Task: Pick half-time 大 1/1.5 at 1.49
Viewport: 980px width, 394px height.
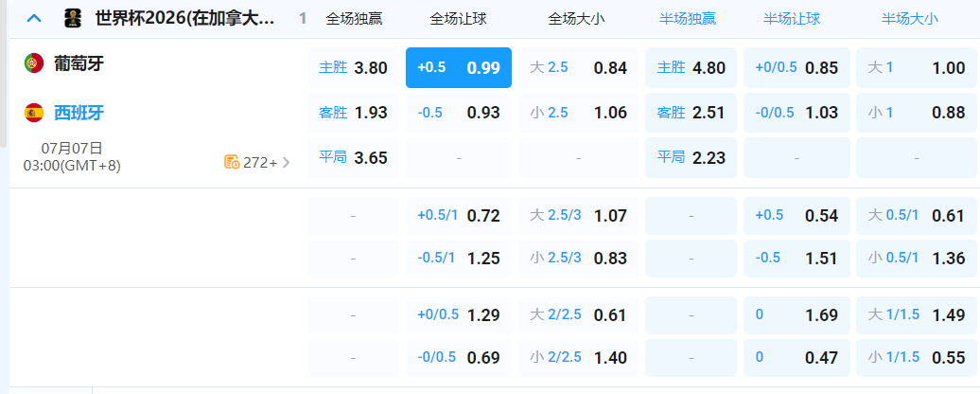Action: click(x=916, y=315)
